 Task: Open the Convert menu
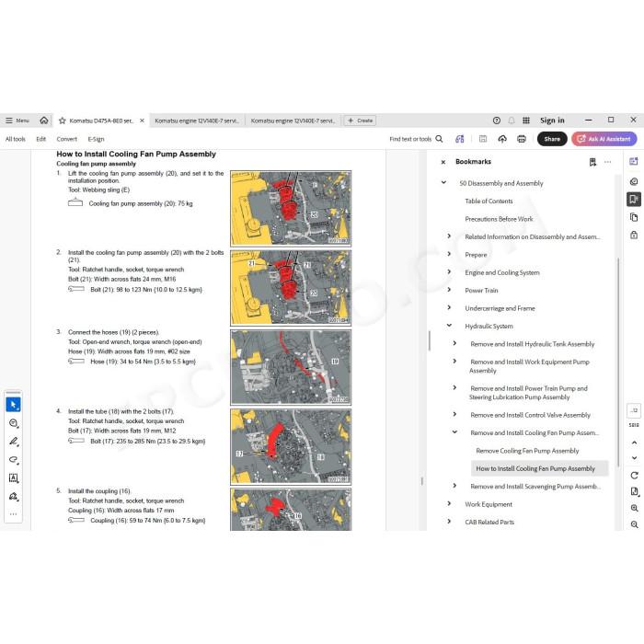point(66,139)
